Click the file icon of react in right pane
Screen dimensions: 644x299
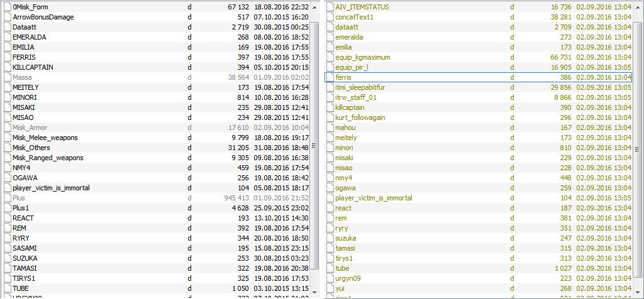pyautogui.click(x=330, y=208)
